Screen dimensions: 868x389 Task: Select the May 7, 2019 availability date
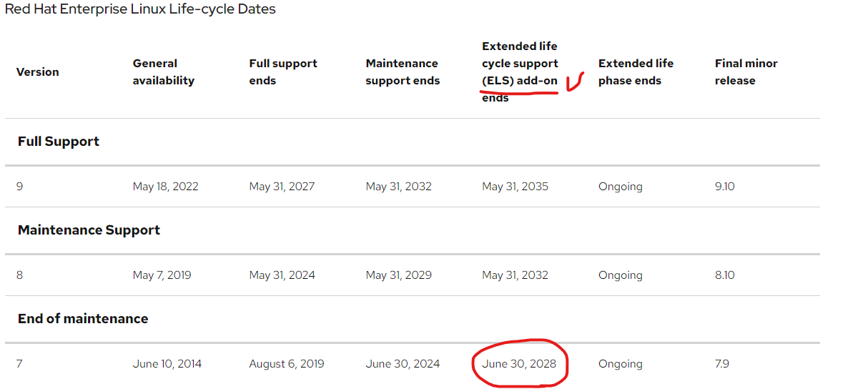(x=162, y=275)
